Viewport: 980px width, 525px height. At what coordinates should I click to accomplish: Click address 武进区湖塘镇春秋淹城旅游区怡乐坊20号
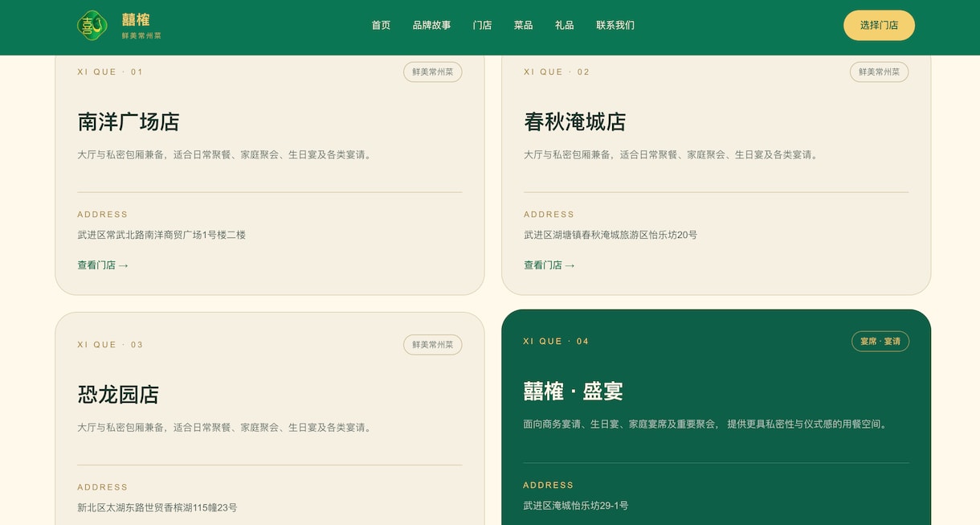610,235
